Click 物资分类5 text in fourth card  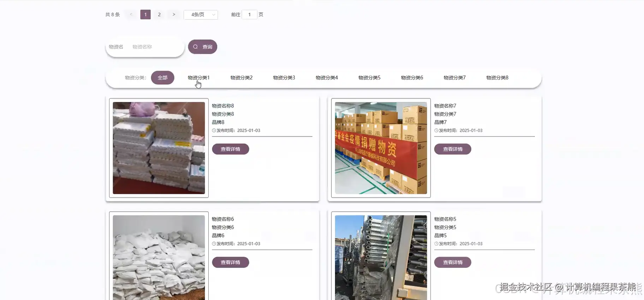[445, 227]
